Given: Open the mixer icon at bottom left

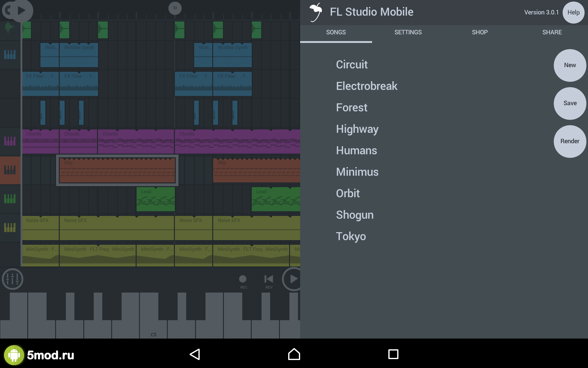Looking at the screenshot, I should [12, 279].
